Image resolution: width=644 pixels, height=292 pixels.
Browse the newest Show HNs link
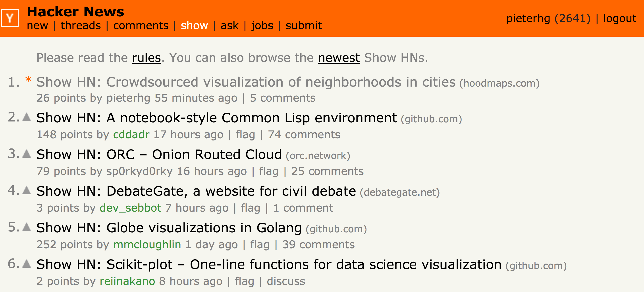click(339, 58)
